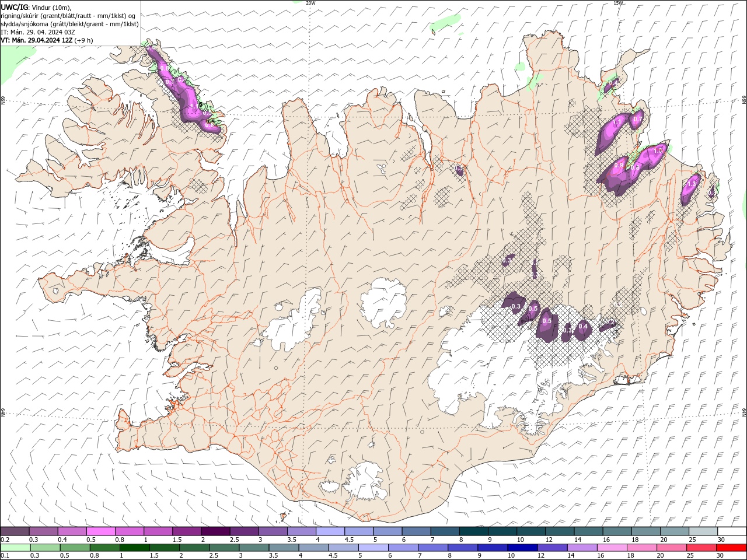Pick the lower-row pink swatch labeled 18

pos(641,548)
